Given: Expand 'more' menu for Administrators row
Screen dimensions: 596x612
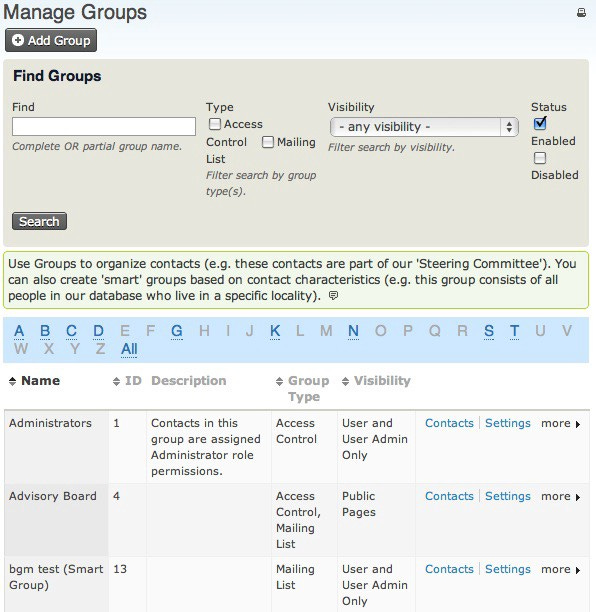Looking at the screenshot, I should click(561, 423).
